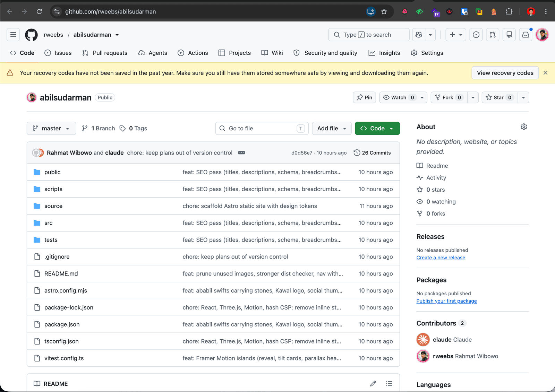The image size is (555, 392).
Task: Open the master branch dropdown
Action: pos(51,128)
